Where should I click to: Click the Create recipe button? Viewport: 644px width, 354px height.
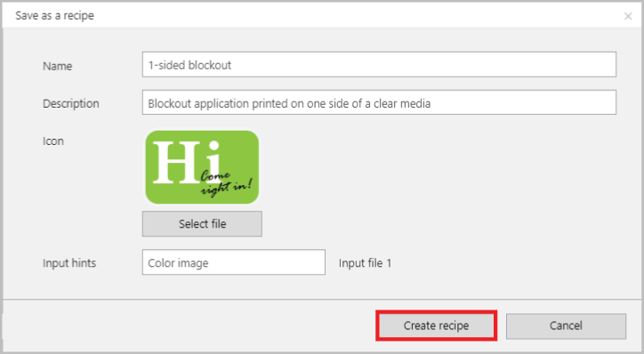(x=436, y=326)
